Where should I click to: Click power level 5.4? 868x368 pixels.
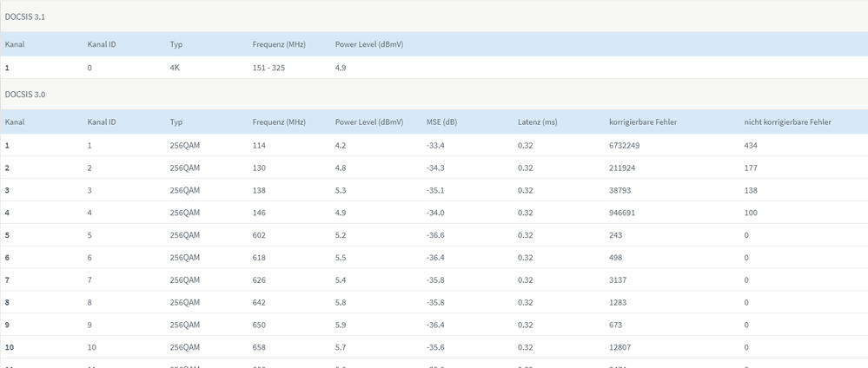[341, 280]
